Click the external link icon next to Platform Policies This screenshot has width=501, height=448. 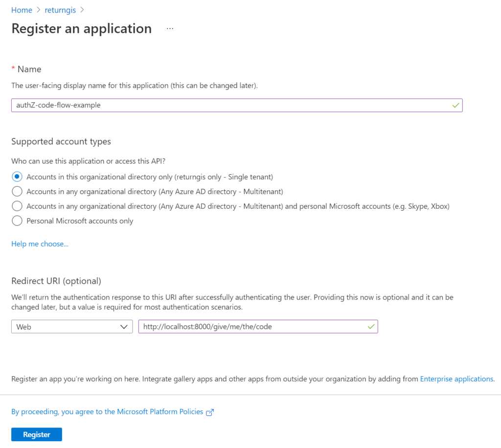(210, 412)
